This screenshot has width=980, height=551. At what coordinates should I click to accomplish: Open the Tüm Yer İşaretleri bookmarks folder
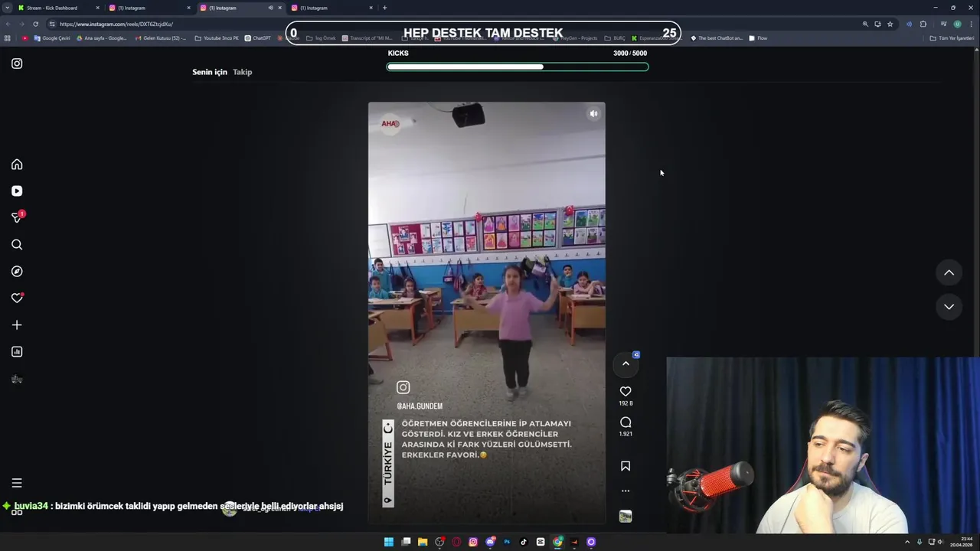952,38
